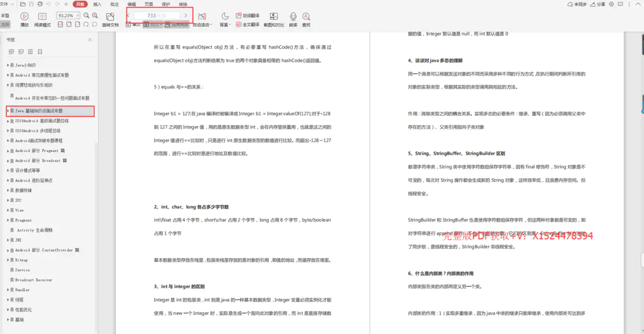Collapse all bookmarks icon in 书签 panel

coord(21,52)
